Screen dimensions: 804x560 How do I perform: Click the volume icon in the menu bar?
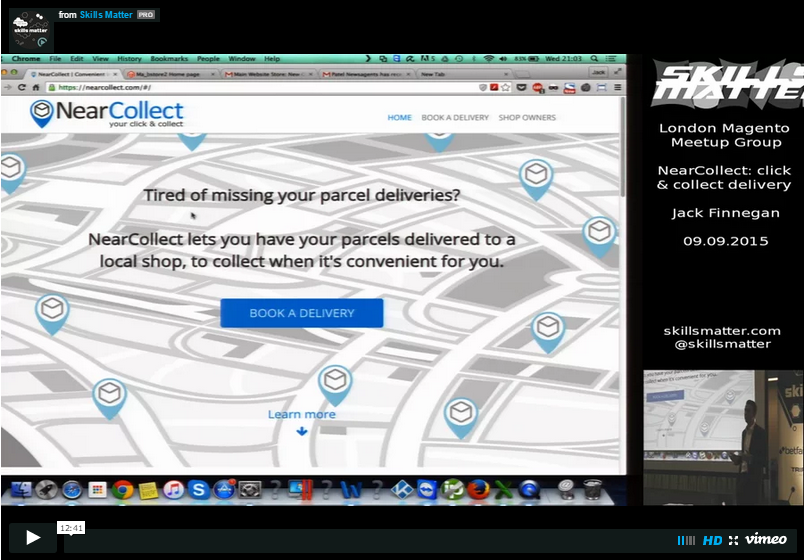pos(503,58)
